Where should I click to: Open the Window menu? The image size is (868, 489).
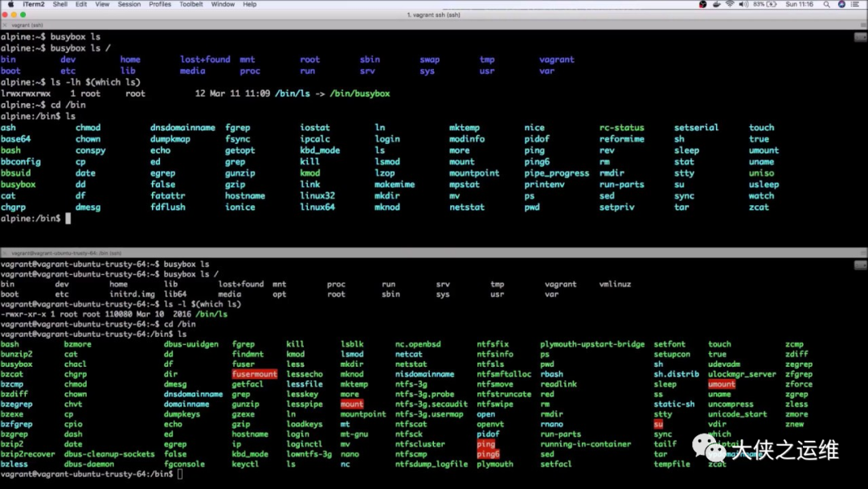[223, 4]
